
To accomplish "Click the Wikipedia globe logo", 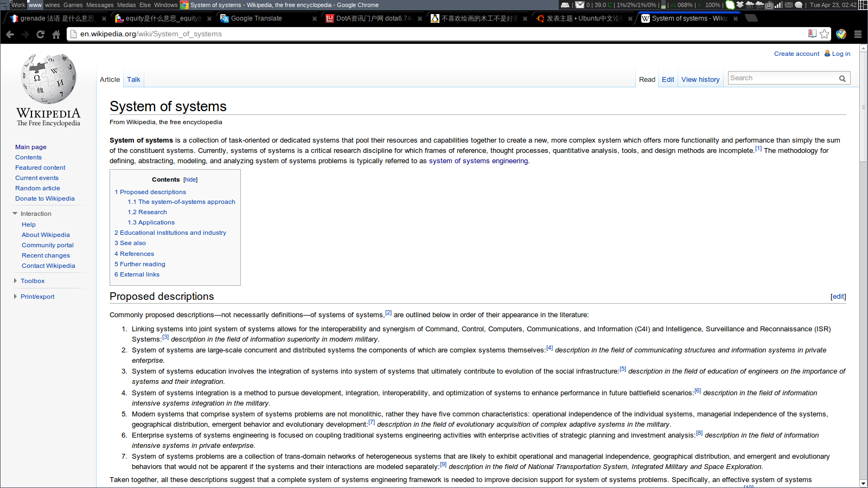I will click(x=48, y=79).
